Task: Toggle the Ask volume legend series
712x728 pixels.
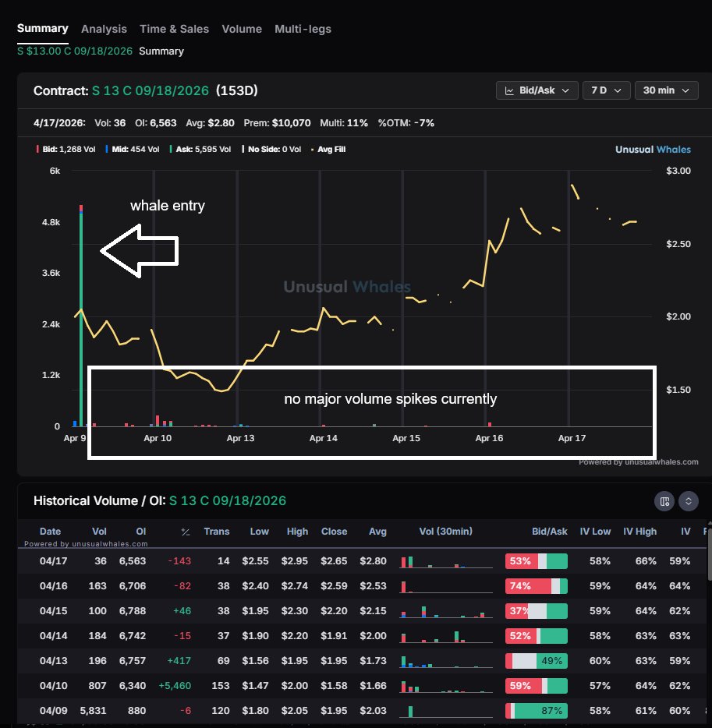Action: [204, 150]
